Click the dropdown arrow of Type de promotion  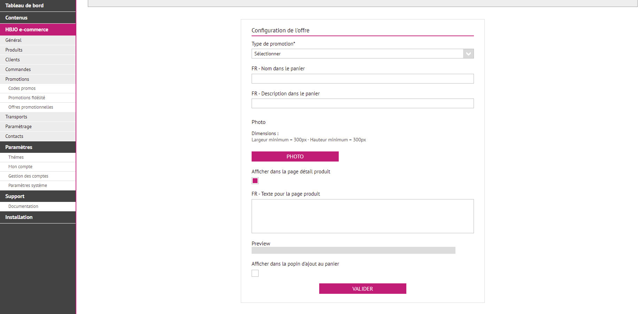tap(468, 54)
